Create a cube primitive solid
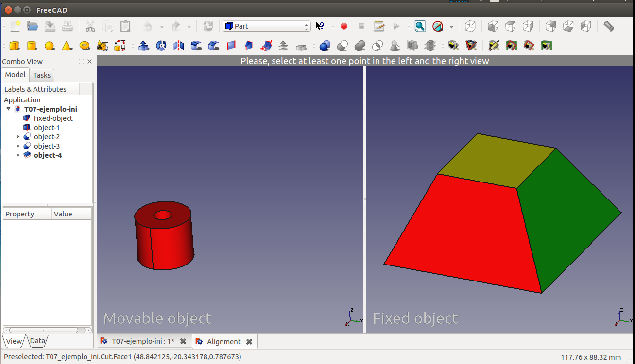 tap(15, 46)
